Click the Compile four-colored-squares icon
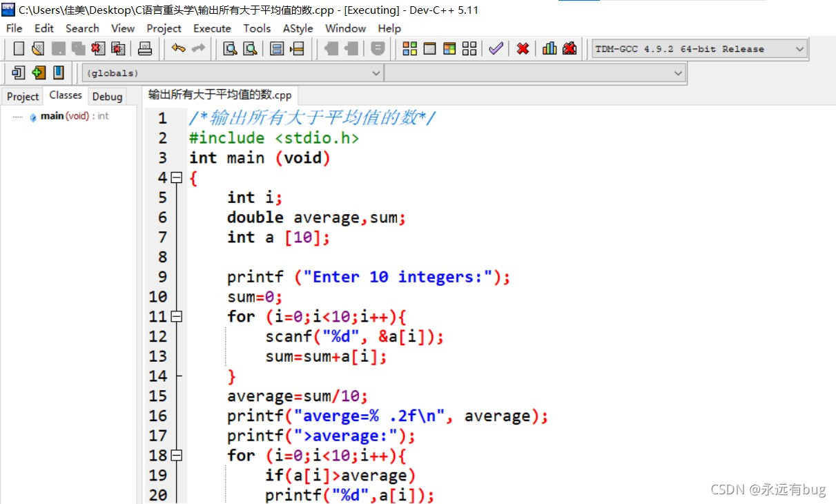836x504 pixels. point(409,48)
